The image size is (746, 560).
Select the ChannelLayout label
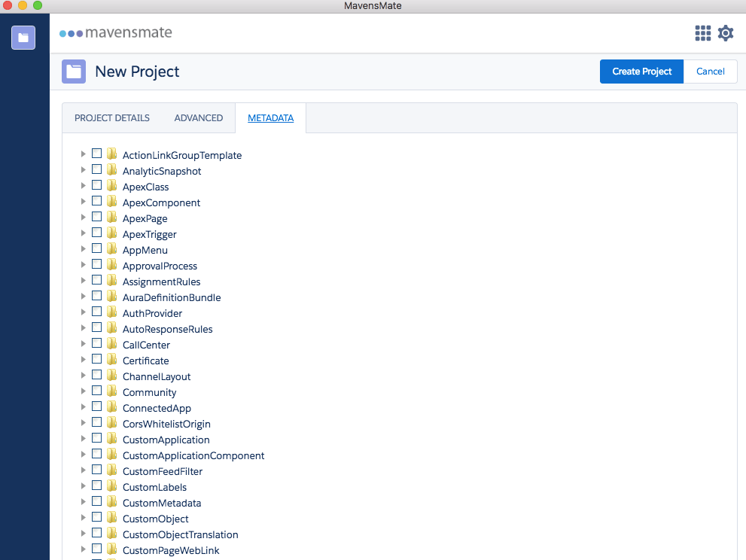pyautogui.click(x=157, y=377)
